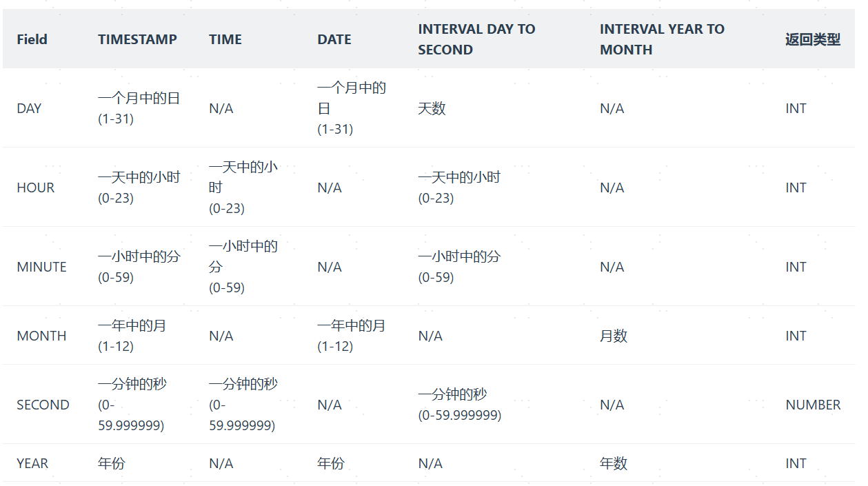Click 一天中的小时 under INTERVAL DAY TO SECOND
868x486 pixels.
point(459,177)
